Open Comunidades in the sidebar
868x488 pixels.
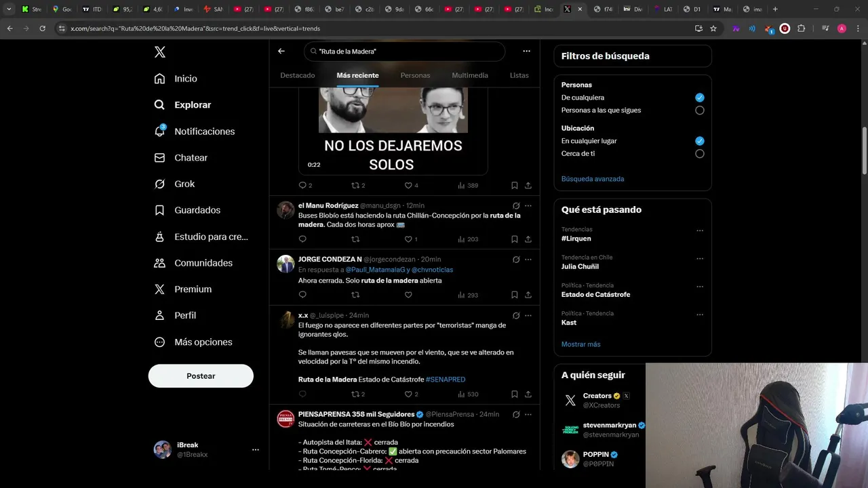click(193, 263)
